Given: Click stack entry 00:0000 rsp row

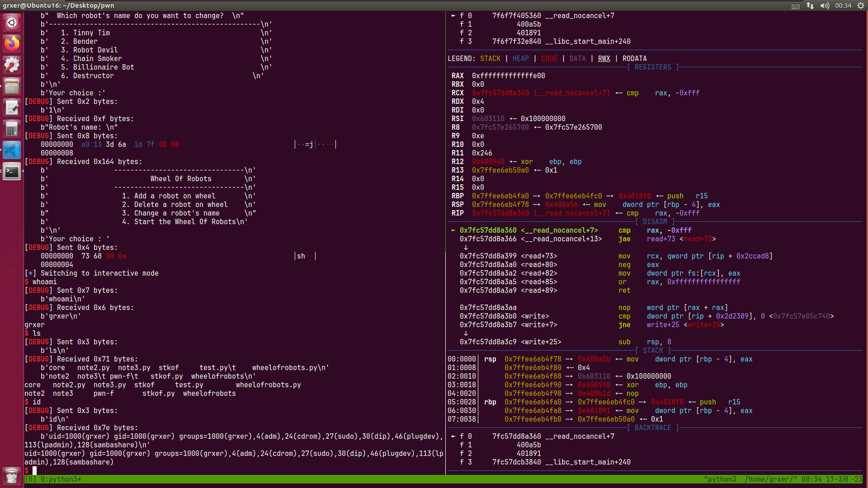Looking at the screenshot, I should 600,359.
